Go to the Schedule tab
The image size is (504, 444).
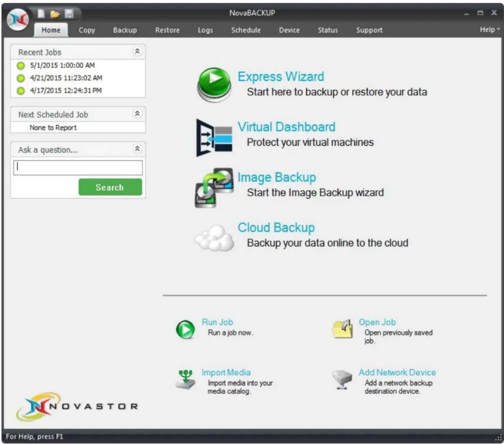point(246,30)
